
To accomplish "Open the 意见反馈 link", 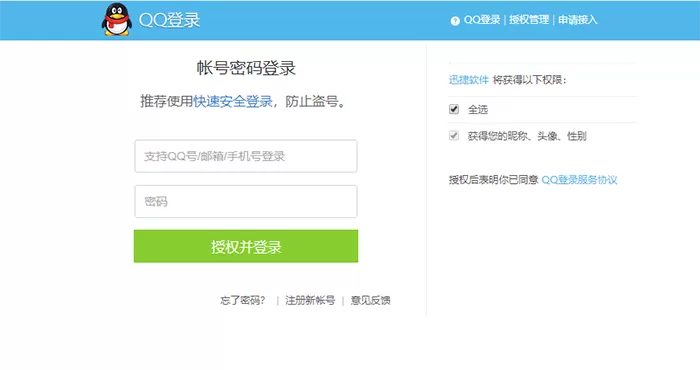I will pos(371,300).
